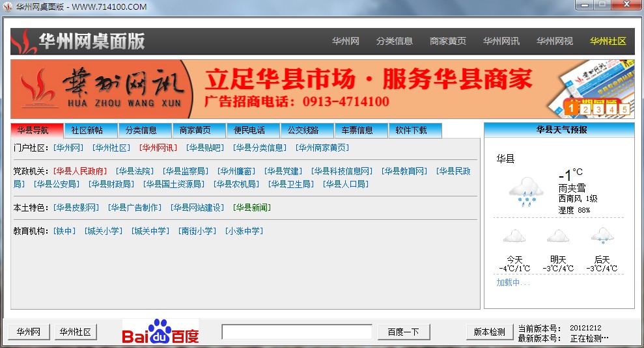Screen dimensions: 644x348
Task: Open the [华县国土资源局] link
Action: pos(174,184)
